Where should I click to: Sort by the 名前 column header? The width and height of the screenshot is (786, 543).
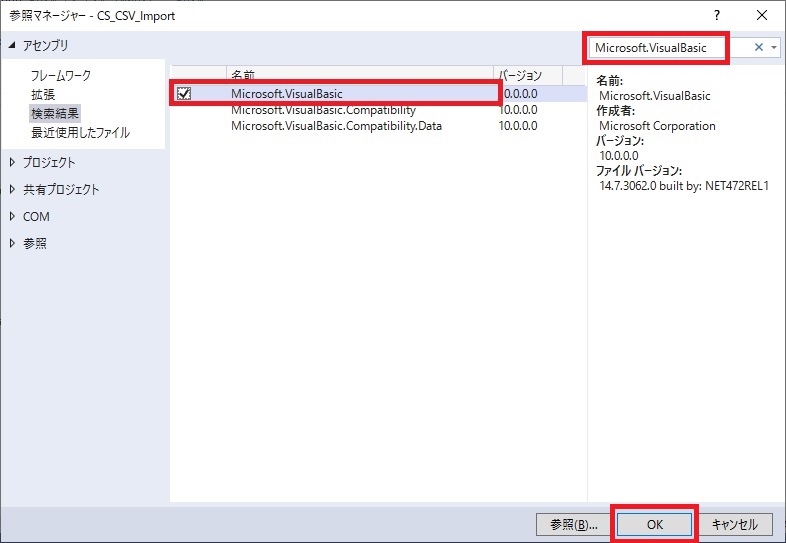point(359,75)
